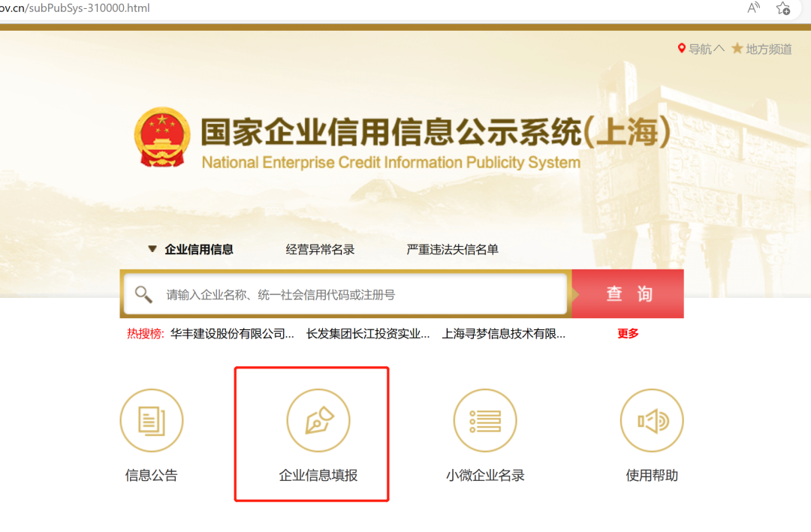Click the red 查询 search button
The width and height of the screenshot is (811, 532).
628,293
